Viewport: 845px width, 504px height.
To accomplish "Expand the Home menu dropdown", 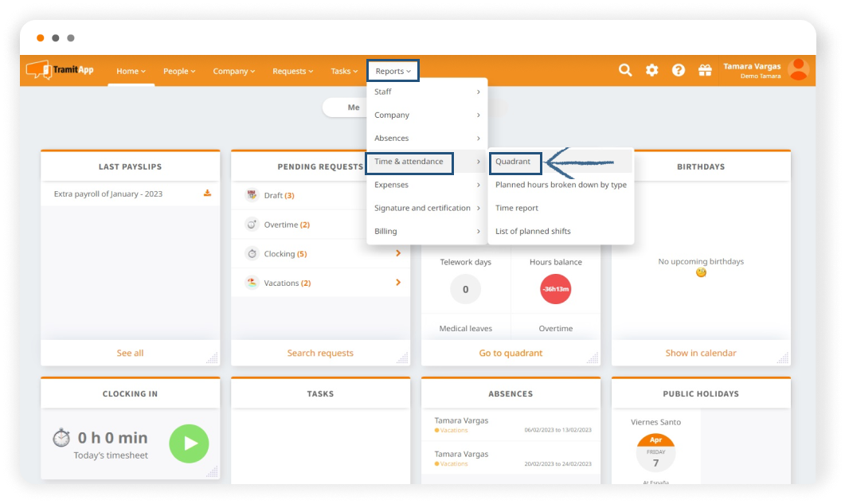I will click(131, 71).
